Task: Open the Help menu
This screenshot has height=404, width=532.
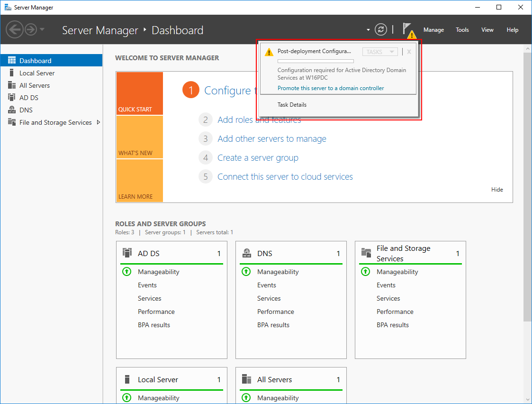Action: pos(512,30)
